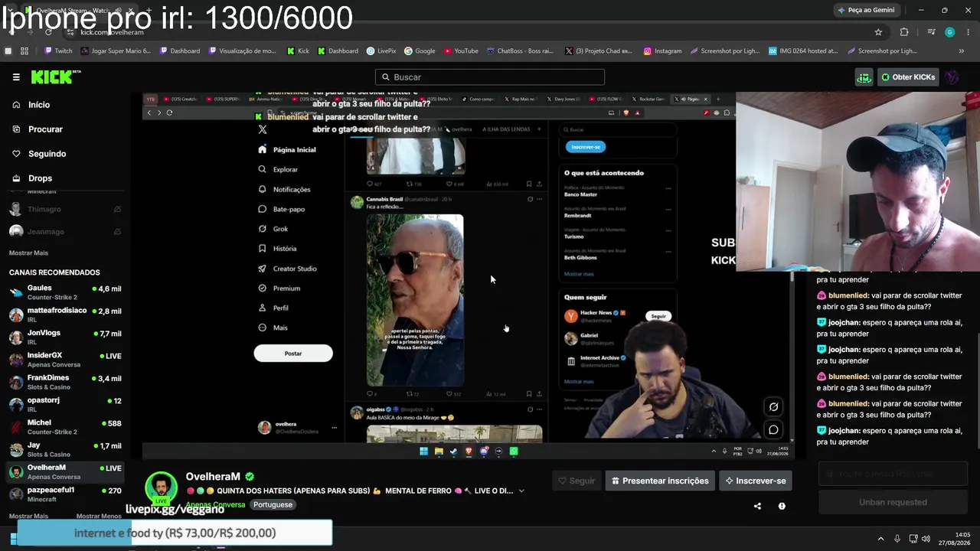Click Presentear inscrições button
This screenshot has width=980, height=551.
click(660, 481)
